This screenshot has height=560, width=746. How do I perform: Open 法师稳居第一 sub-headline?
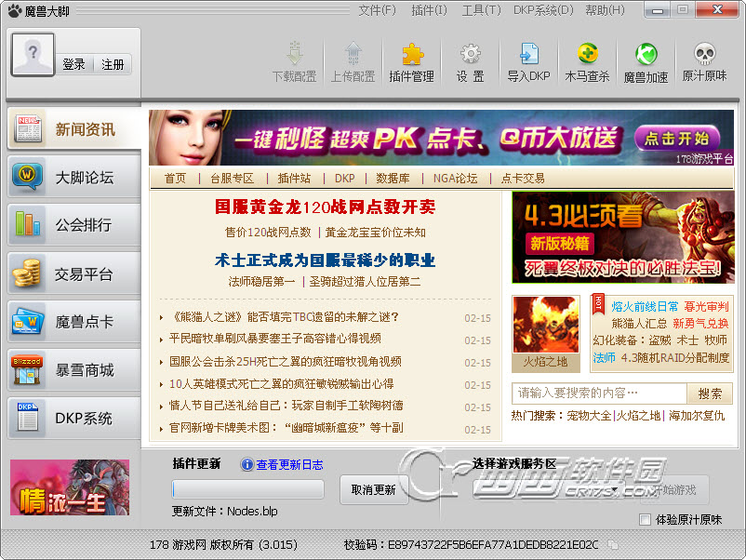(261, 282)
